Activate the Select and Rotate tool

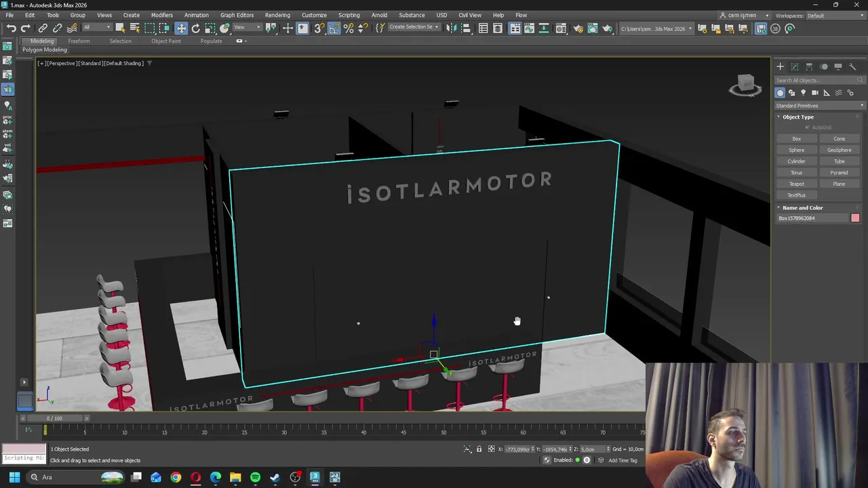click(x=195, y=28)
